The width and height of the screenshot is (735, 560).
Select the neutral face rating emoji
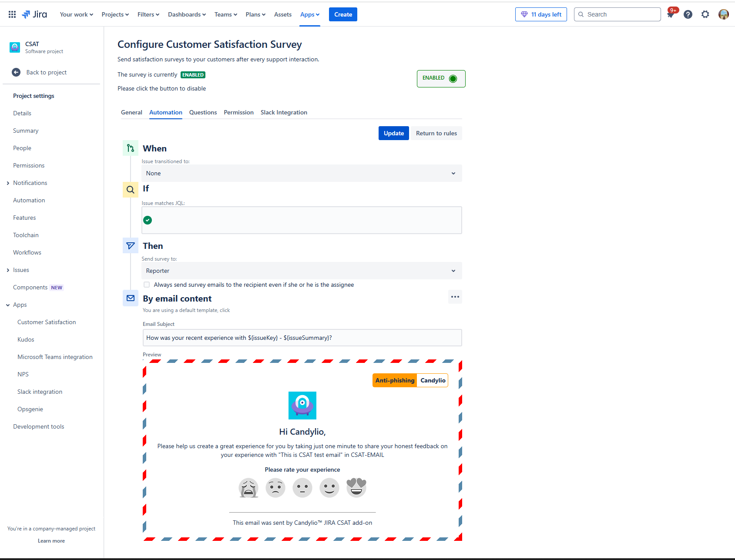pyautogui.click(x=302, y=488)
